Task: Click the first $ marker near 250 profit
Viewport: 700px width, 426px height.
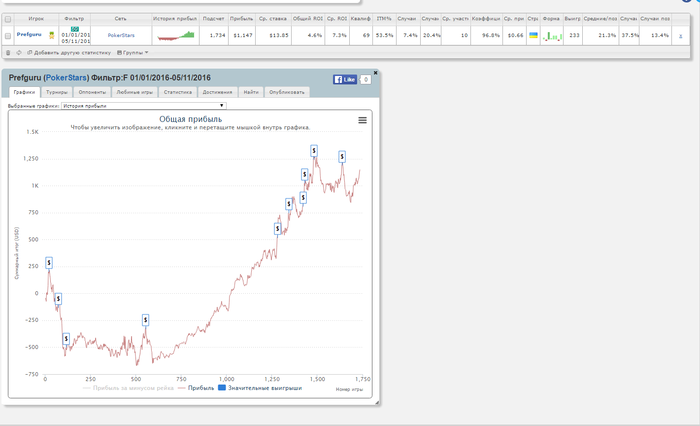Action: pos(49,263)
